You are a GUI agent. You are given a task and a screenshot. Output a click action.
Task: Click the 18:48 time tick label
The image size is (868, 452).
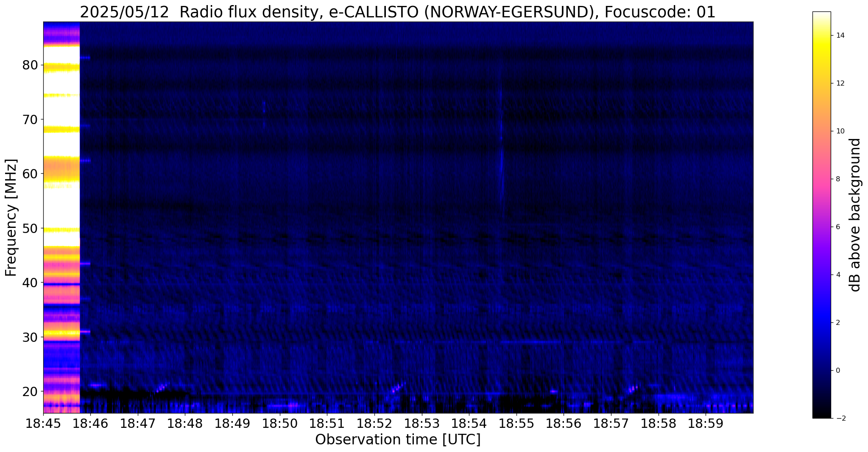click(x=185, y=423)
